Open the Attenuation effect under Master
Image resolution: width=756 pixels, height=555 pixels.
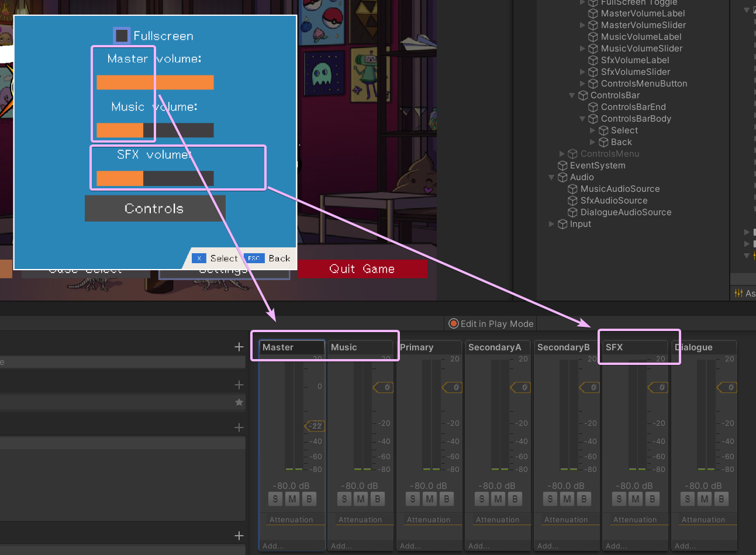(292, 519)
